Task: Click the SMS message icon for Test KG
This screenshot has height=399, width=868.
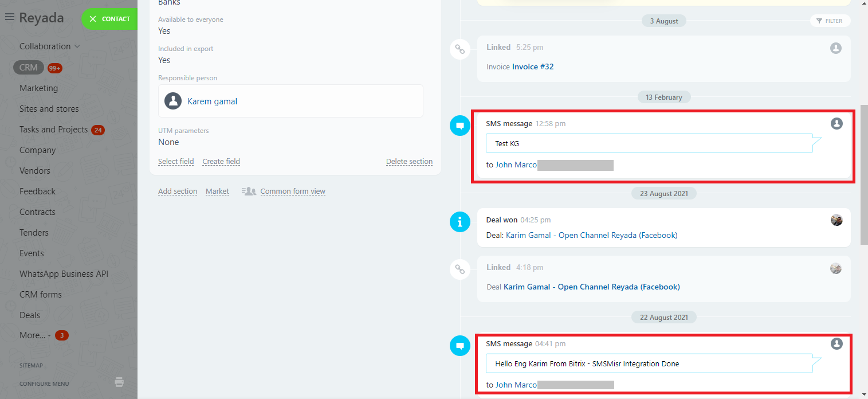Action: tap(459, 126)
